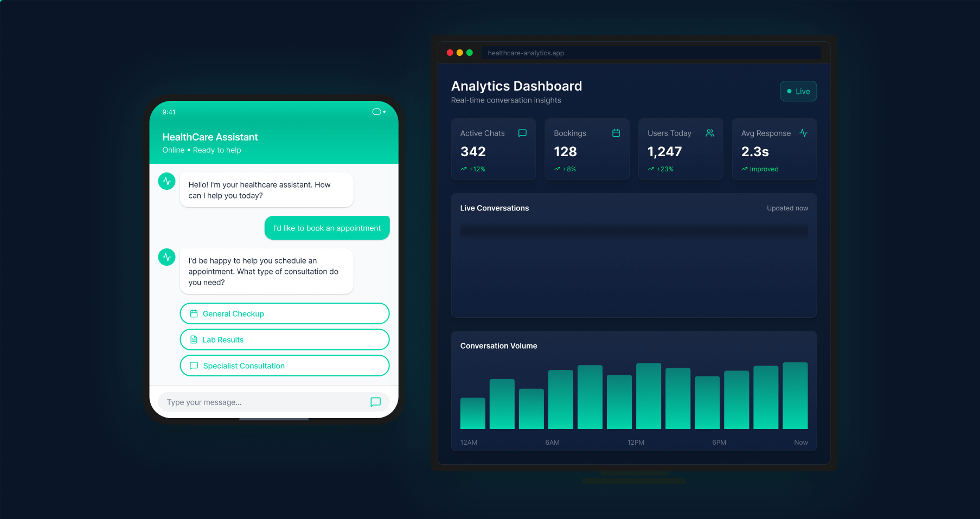Click the assistant avatar beside the scheduling message

(166, 257)
